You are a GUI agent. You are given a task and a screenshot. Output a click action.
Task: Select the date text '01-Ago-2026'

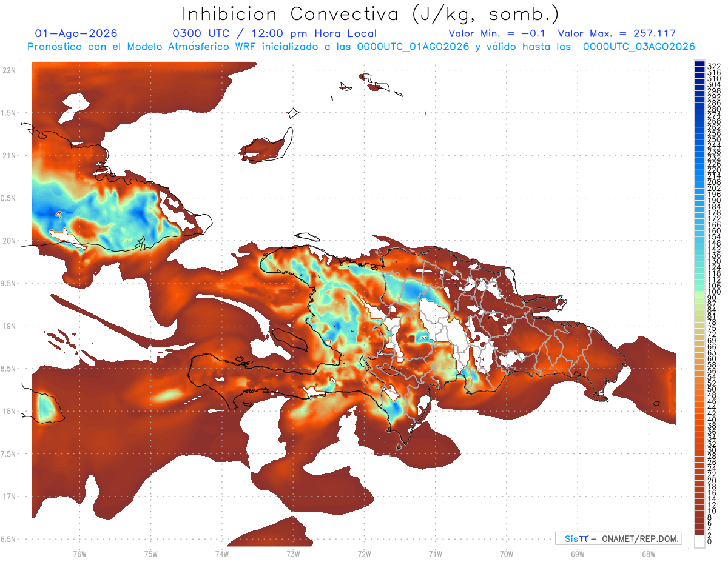click(76, 33)
